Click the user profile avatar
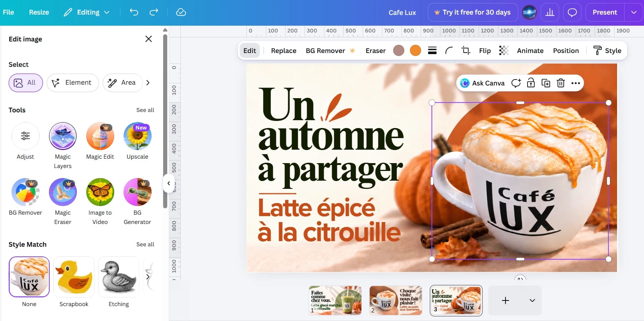 [x=529, y=12]
